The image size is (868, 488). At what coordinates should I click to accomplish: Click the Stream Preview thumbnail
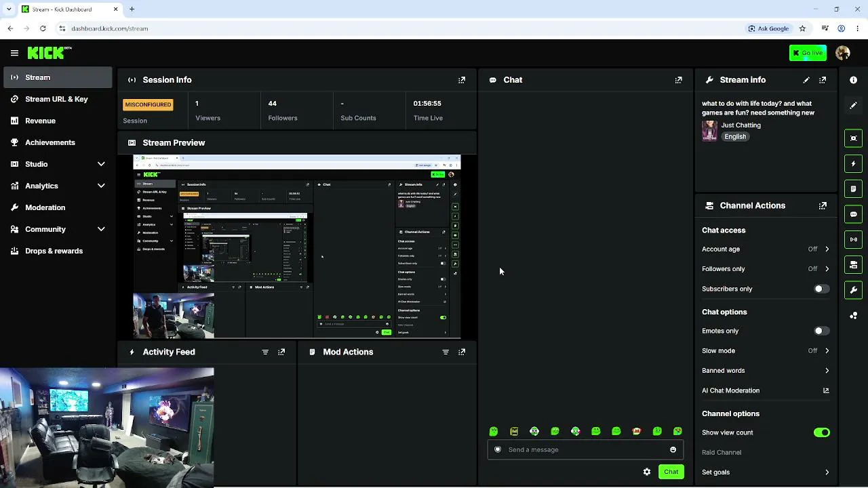[x=297, y=247]
